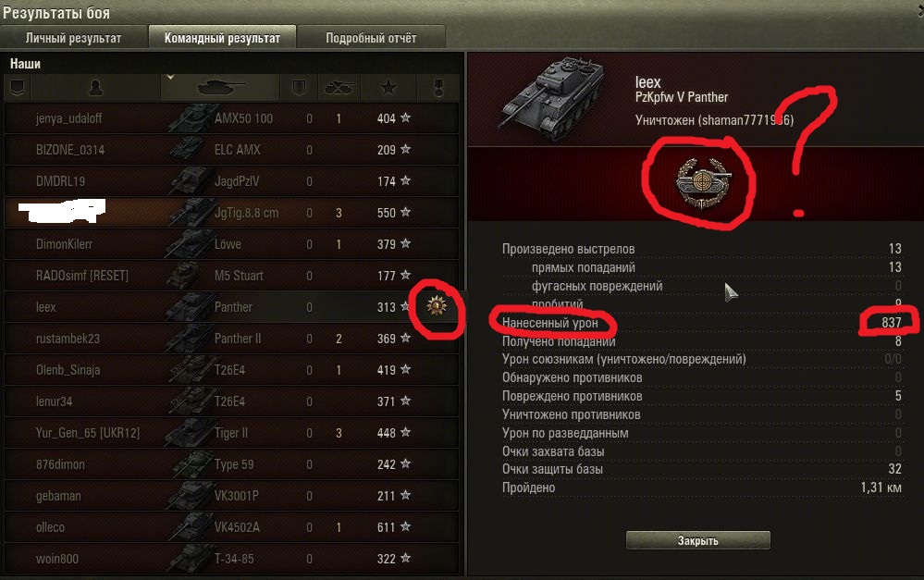Sort by medal achievements column icon
The width and height of the screenshot is (924, 580).
(437, 88)
